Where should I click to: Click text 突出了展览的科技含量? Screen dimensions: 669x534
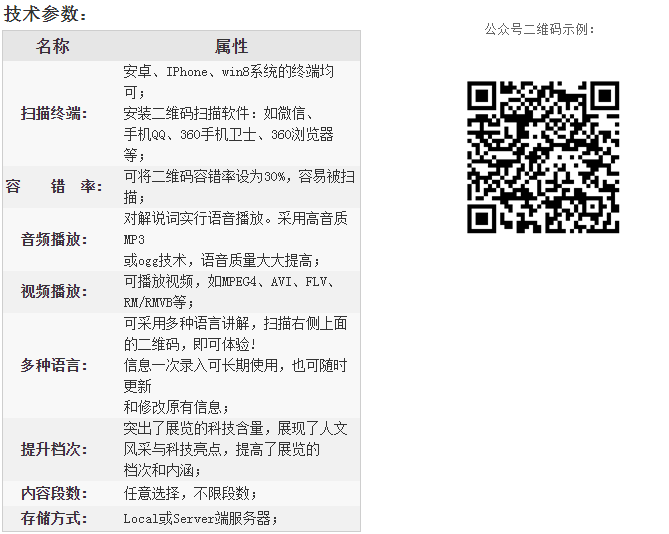tap(193, 428)
